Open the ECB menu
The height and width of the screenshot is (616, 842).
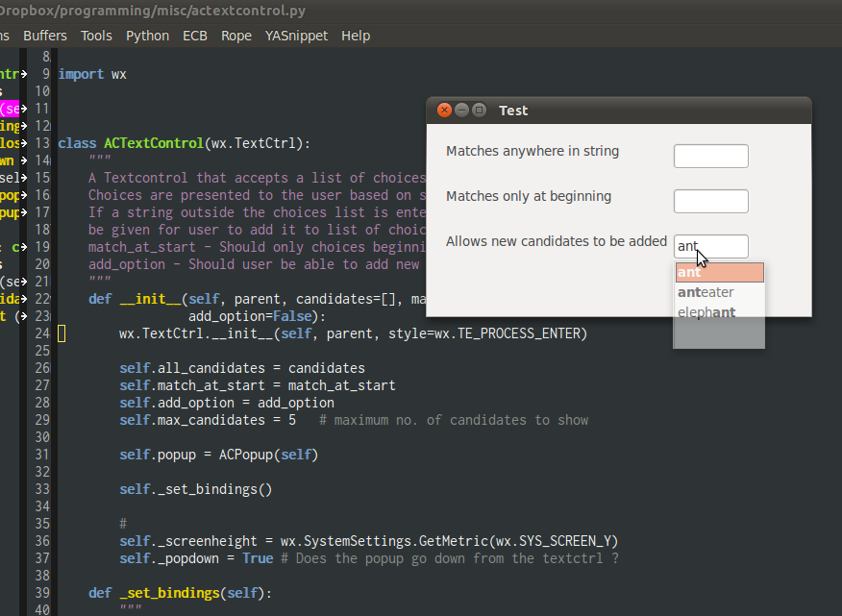tap(195, 36)
